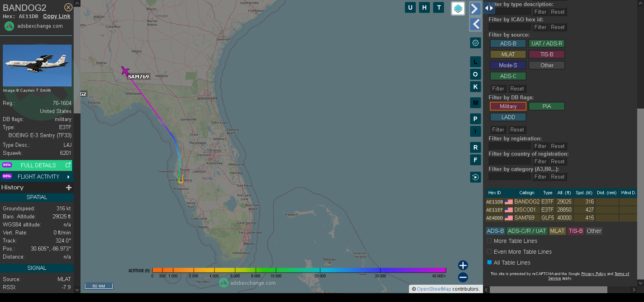Click the P map control button
Screen dimensions: 644x302
coord(475,119)
